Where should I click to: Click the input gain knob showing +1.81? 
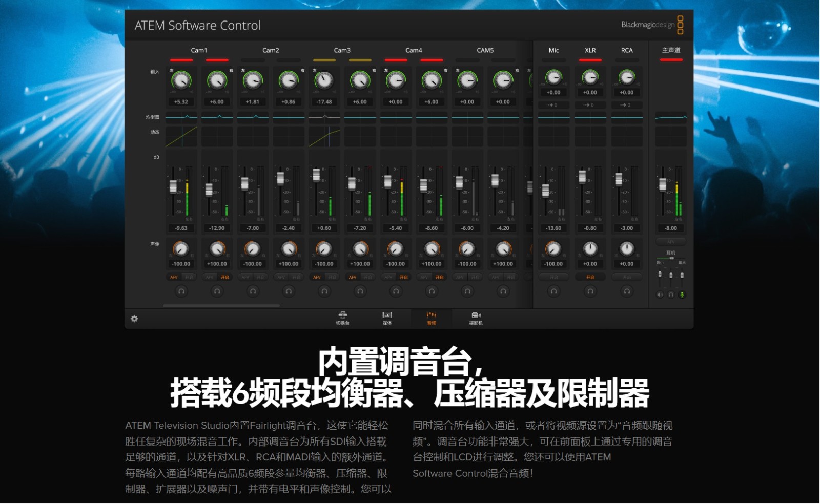tap(253, 80)
